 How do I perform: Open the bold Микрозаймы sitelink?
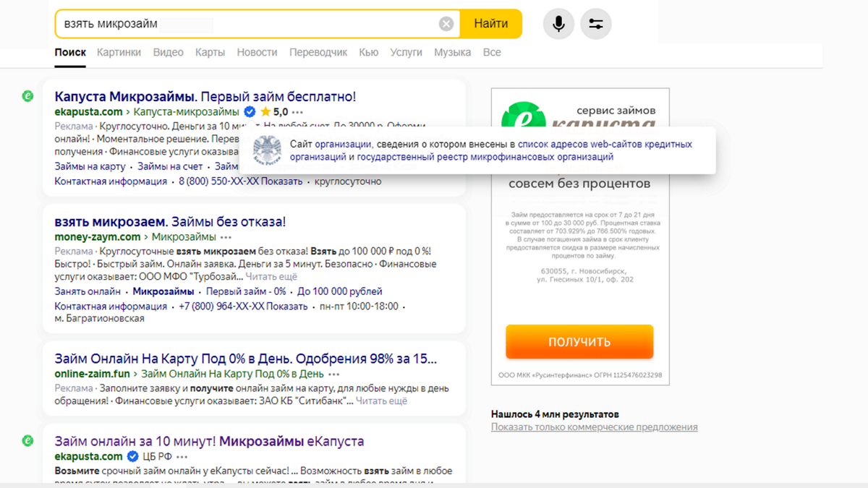163,291
